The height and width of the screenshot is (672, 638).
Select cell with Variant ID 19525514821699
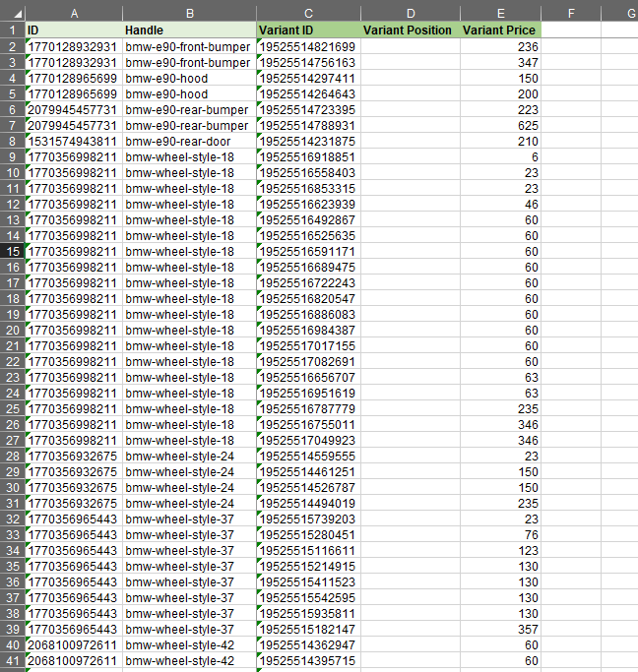pos(309,46)
